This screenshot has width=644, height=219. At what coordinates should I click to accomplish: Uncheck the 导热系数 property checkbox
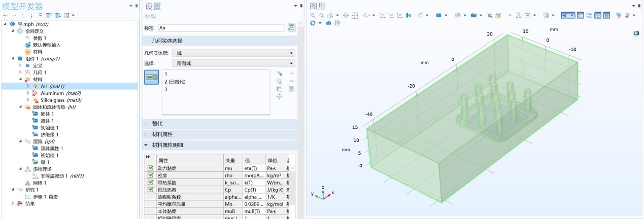click(x=150, y=182)
